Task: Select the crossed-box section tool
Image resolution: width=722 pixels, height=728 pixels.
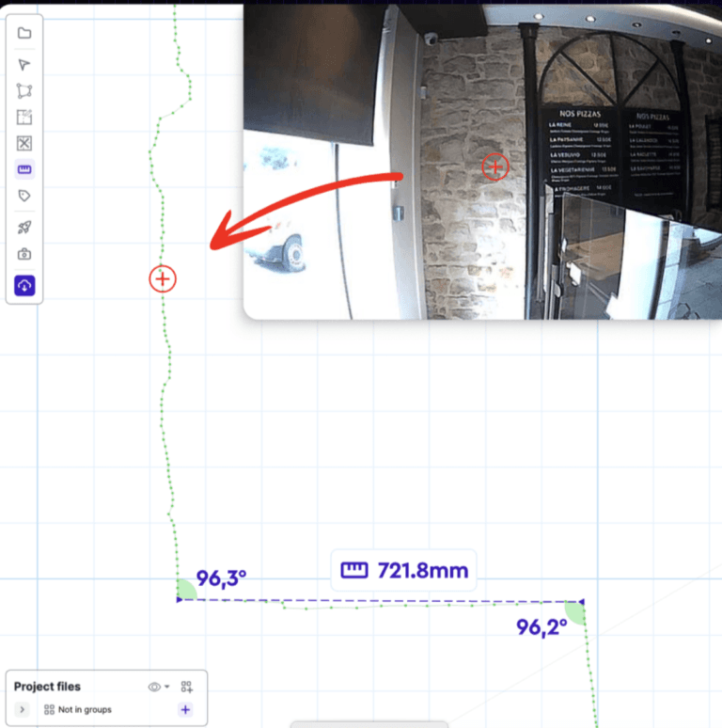Action: (24, 143)
